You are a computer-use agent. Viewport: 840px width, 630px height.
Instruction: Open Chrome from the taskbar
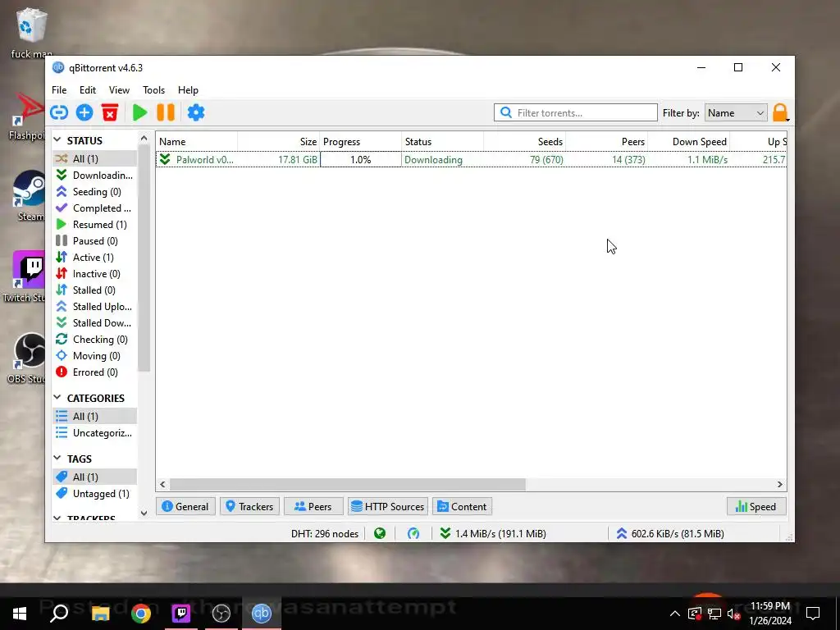[141, 614]
